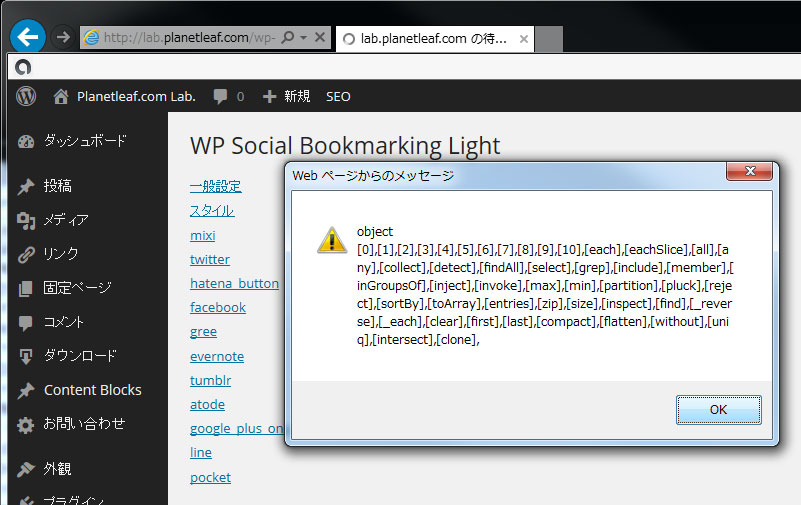Open the gree settings link
Image resolution: width=801 pixels, height=505 pixels.
[203, 332]
